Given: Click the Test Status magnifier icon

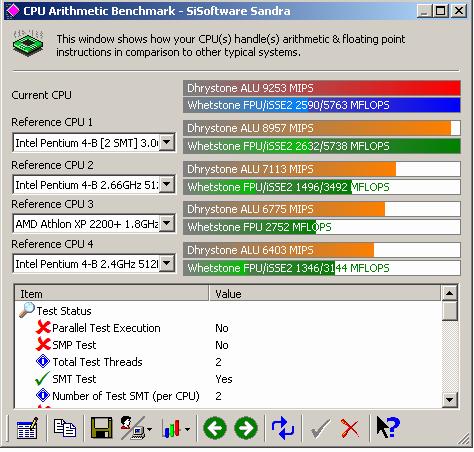Looking at the screenshot, I should [x=27, y=310].
